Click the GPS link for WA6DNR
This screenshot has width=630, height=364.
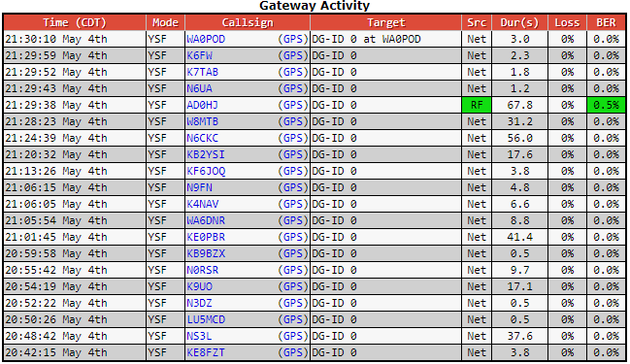(293, 220)
